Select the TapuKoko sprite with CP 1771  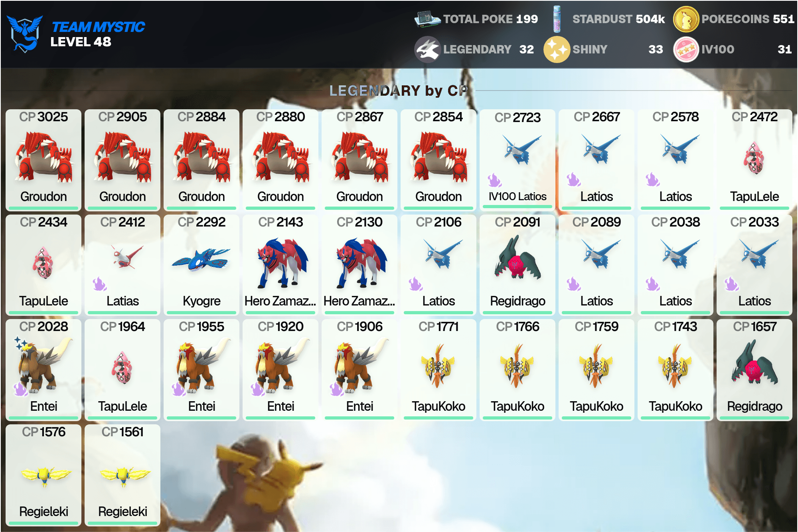tap(438, 366)
